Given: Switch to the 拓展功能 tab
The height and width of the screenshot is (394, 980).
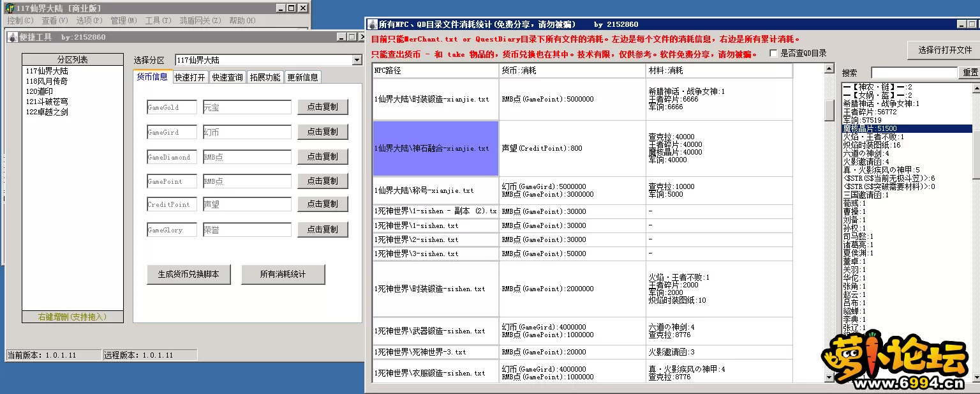Looking at the screenshot, I should (264, 77).
